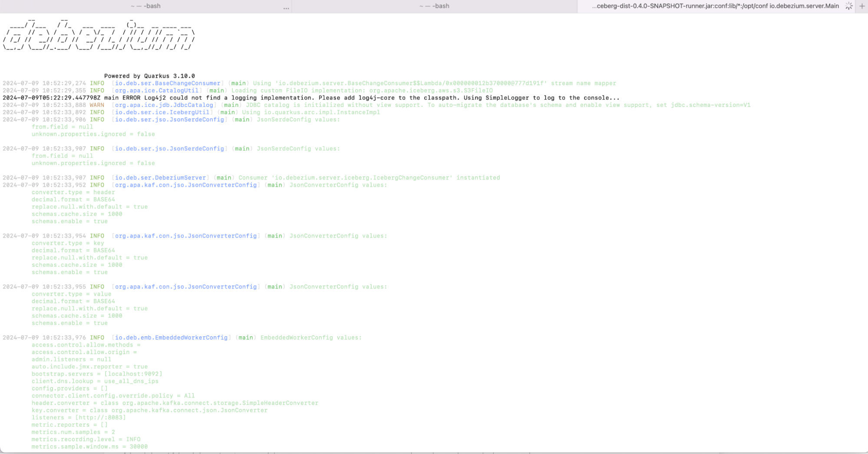Click the Log4j2 ERROR log line

coord(311,98)
